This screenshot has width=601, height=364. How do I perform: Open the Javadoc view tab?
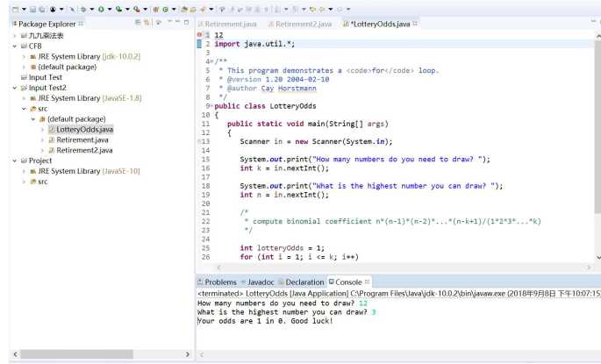tap(258, 282)
